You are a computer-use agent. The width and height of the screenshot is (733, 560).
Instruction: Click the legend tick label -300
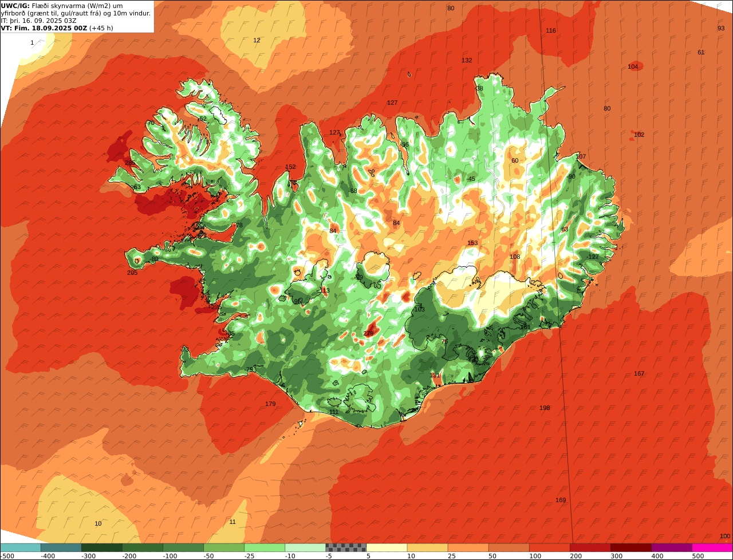(89, 556)
